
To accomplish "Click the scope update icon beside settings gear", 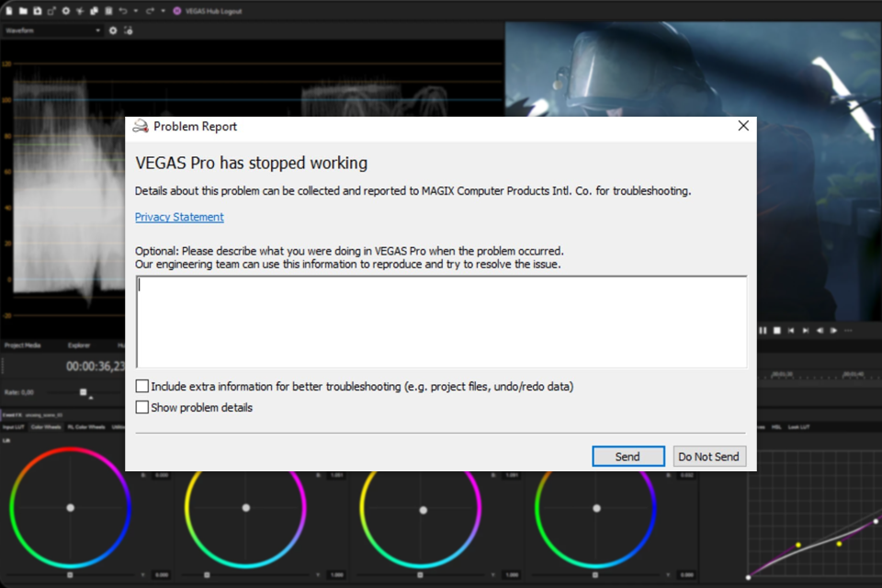I will tap(129, 30).
